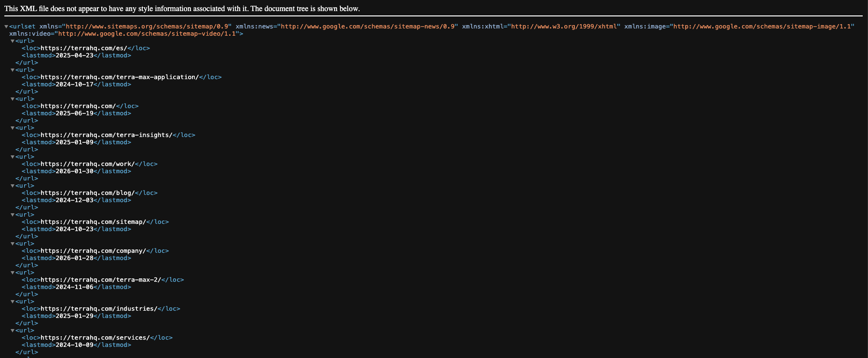Screen dimensions: 868x358
Task: Collapse the url node for terrahq.com/es/
Action: (13, 41)
